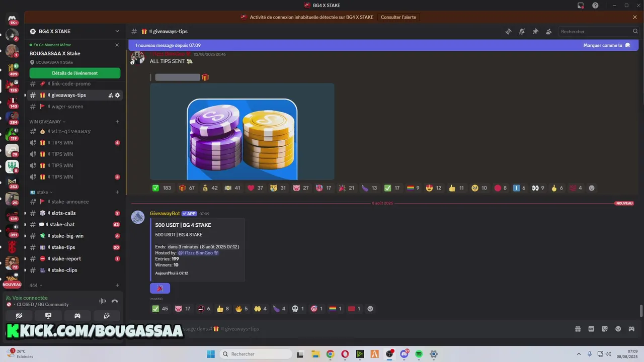Expand the 444 category
Screen dimensions: 644x362
[x=35, y=285]
